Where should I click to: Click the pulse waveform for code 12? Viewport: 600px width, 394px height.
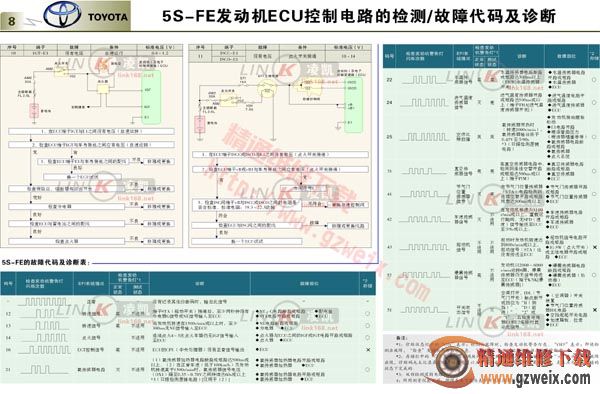click(x=44, y=314)
